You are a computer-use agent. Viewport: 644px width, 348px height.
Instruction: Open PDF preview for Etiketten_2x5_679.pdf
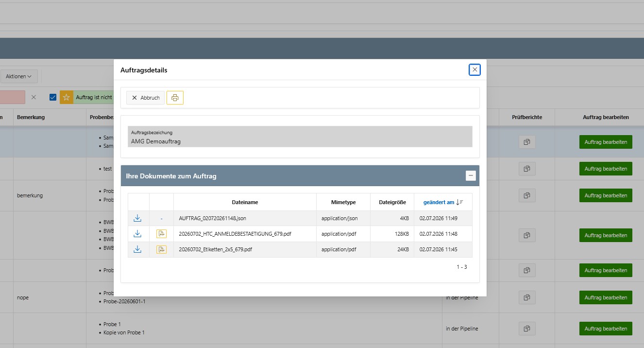(x=161, y=249)
